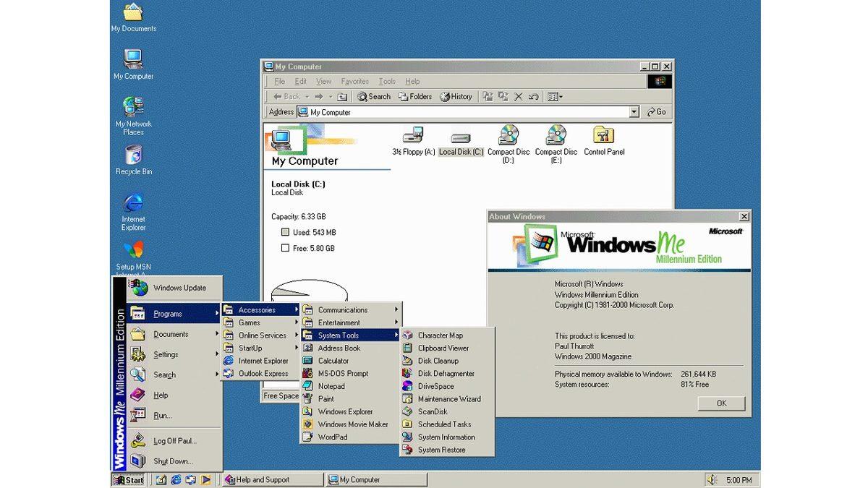
Task: Check the Free space legend checkbox
Action: [x=286, y=248]
